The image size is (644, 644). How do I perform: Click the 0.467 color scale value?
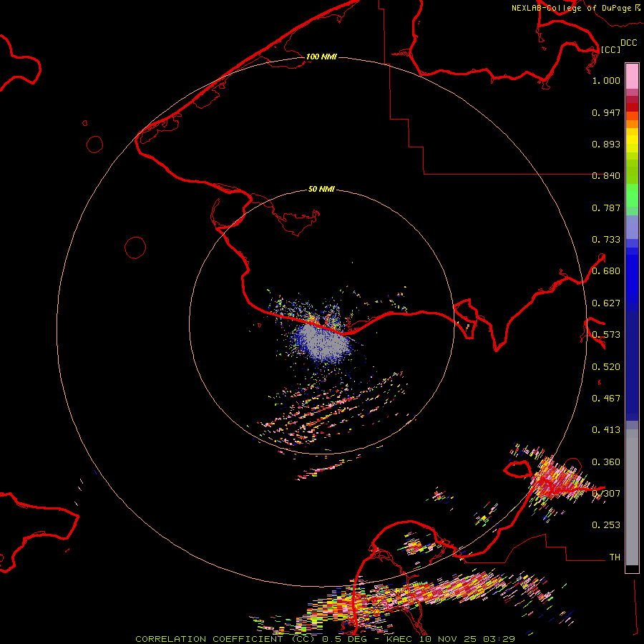(x=606, y=399)
